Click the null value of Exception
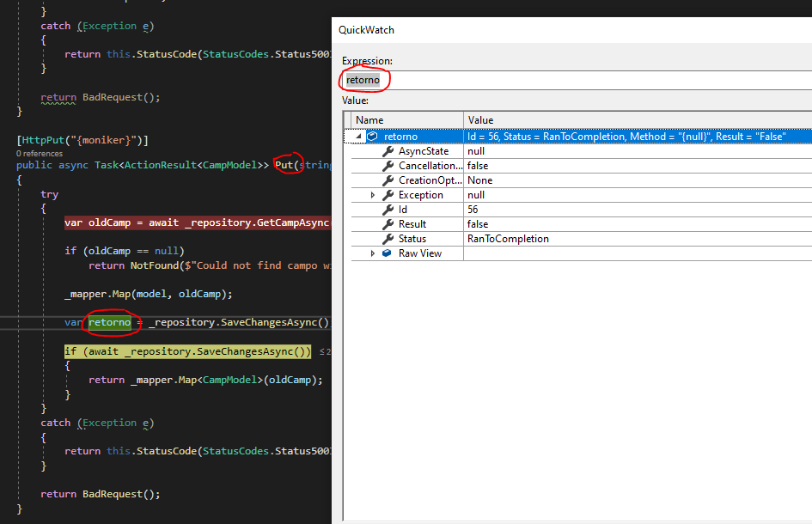The height and width of the screenshot is (524, 812). [476, 195]
